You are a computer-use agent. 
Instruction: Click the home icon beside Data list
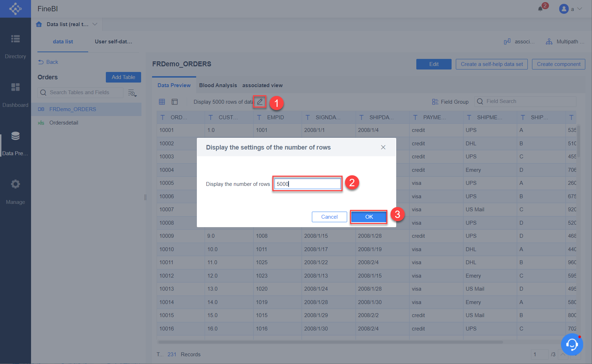[x=39, y=24]
